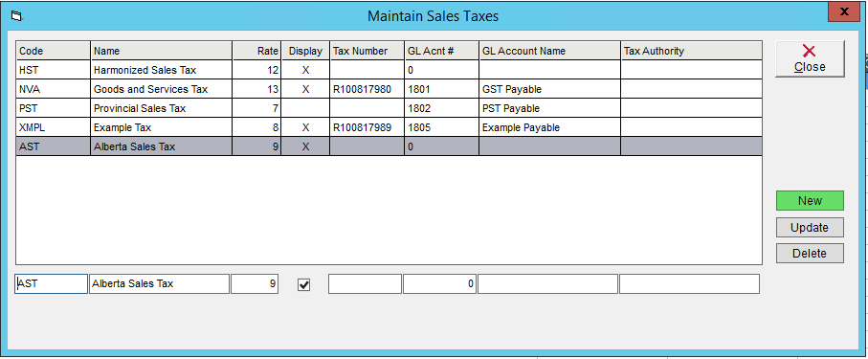The width and height of the screenshot is (868, 359).
Task: Click the GL Acnt # input field showing 0
Action: (439, 283)
